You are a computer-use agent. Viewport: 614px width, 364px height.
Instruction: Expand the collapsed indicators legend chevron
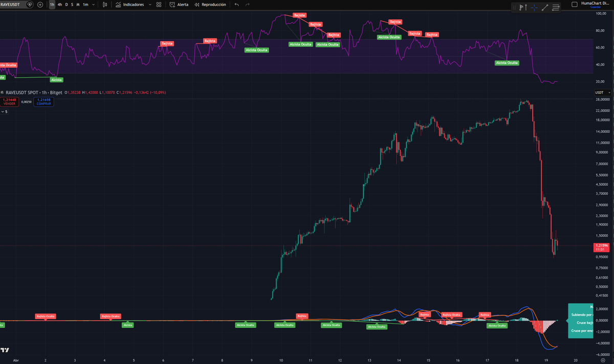(4, 111)
